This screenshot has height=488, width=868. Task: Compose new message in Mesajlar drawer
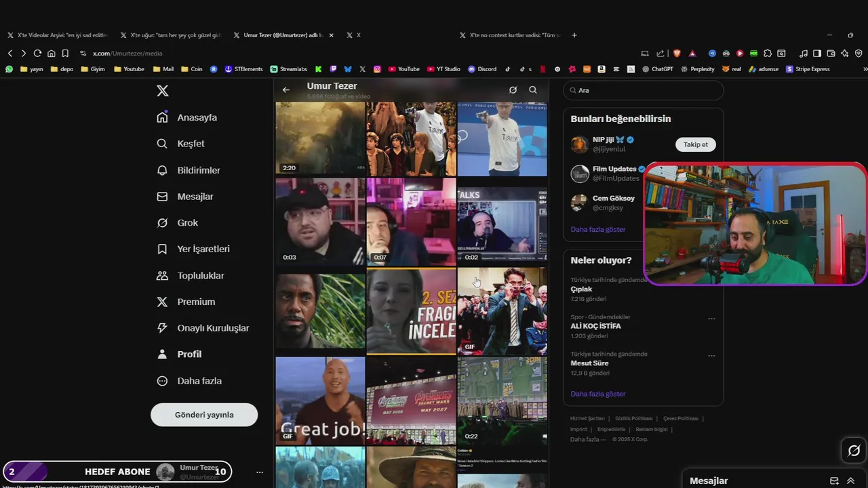(834, 481)
